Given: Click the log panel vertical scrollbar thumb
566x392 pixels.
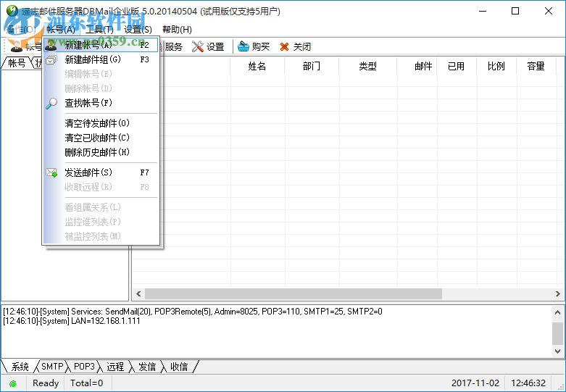Looking at the screenshot, I should pyautogui.click(x=558, y=333).
